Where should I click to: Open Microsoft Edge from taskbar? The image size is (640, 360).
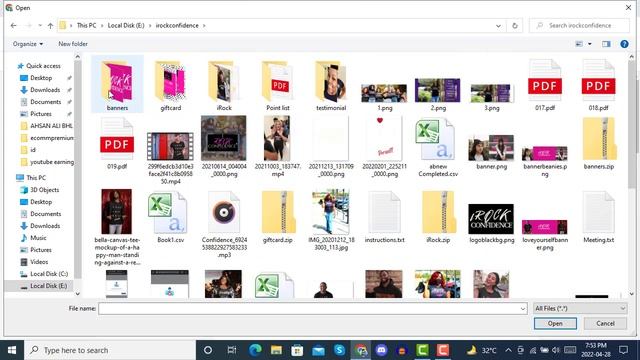[x=255, y=350]
